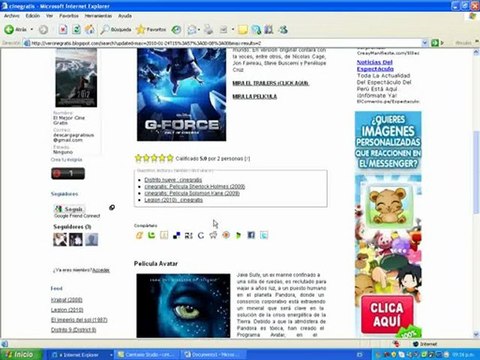The image size is (480, 360).
Task: Print the page with printer icon
Action: pos(208,30)
